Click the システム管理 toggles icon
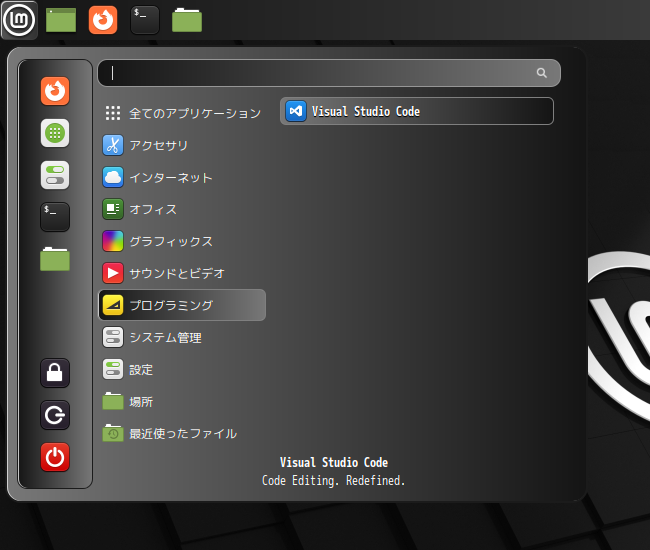The width and height of the screenshot is (650, 550). [113, 337]
